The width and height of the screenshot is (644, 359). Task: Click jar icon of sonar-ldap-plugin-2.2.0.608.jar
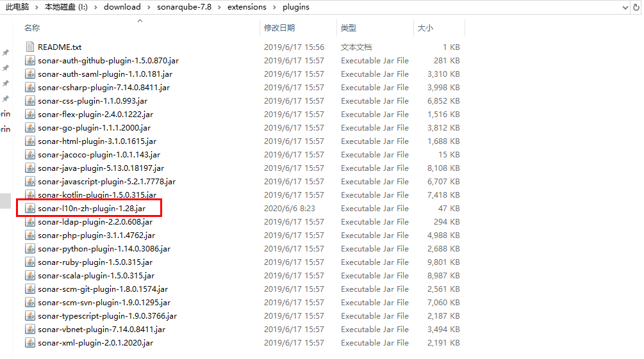(x=30, y=221)
